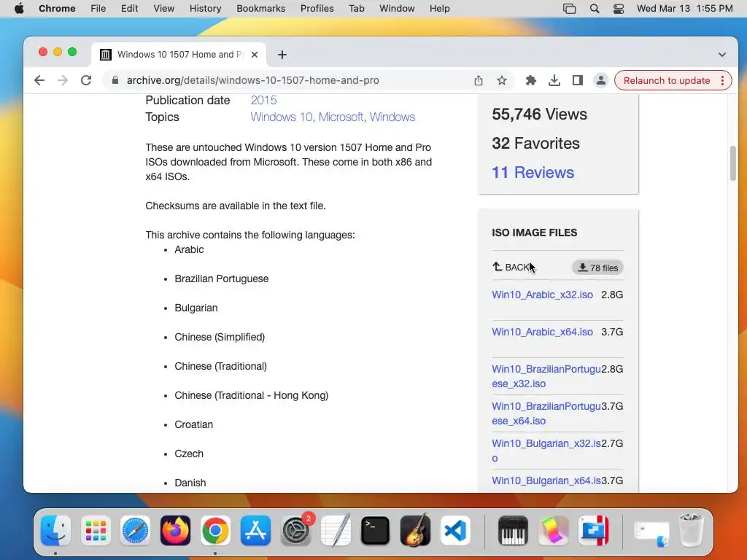Download Win10_Arabic_x32.iso

click(x=542, y=295)
